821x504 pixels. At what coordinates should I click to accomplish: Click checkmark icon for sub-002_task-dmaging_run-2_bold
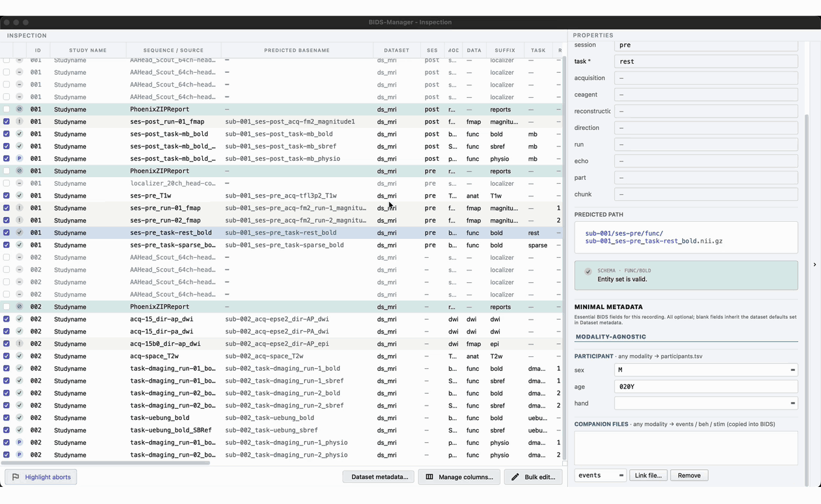(20, 393)
